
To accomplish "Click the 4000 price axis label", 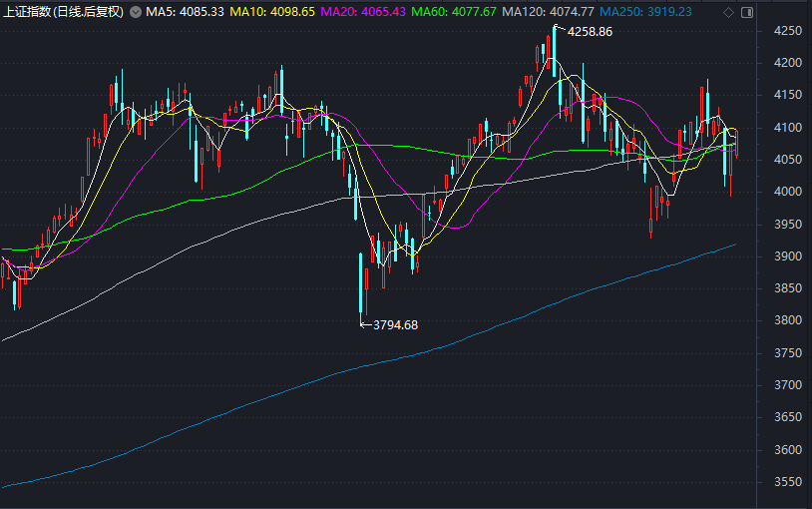I will pyautogui.click(x=788, y=192).
